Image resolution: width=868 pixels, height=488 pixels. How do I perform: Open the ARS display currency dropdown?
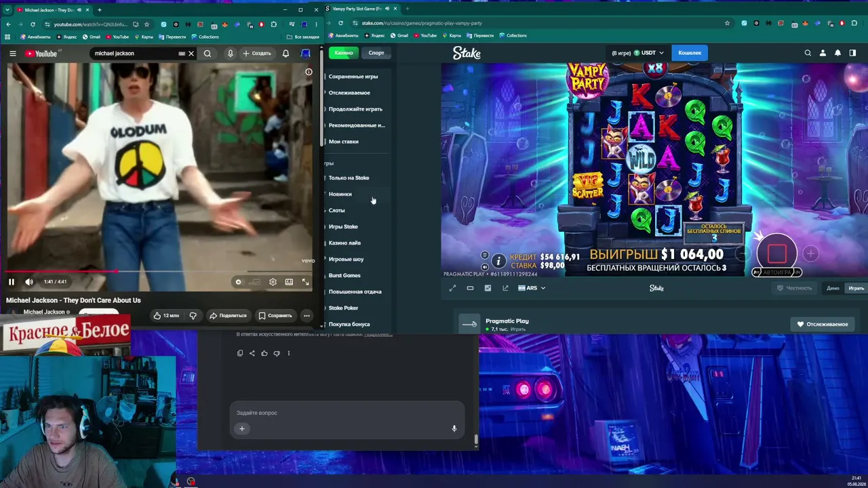[532, 288]
